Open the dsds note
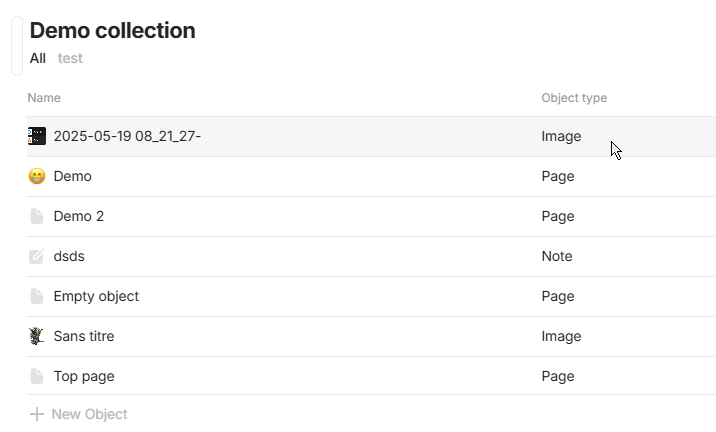 point(69,256)
